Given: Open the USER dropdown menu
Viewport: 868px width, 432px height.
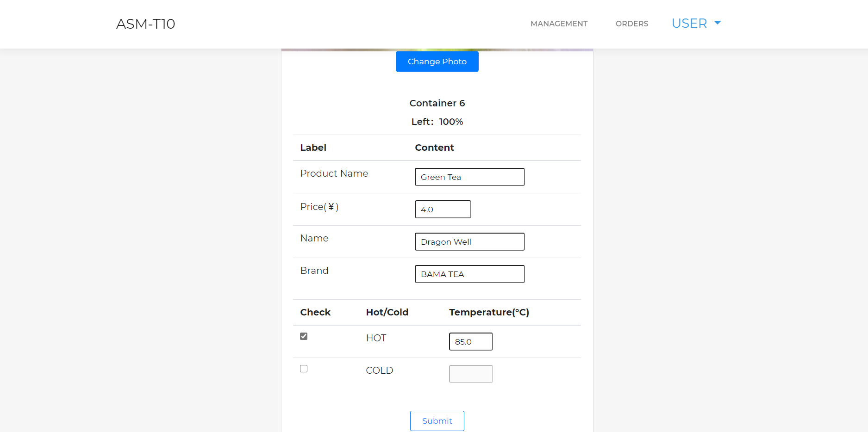Looking at the screenshot, I should pos(689,23).
